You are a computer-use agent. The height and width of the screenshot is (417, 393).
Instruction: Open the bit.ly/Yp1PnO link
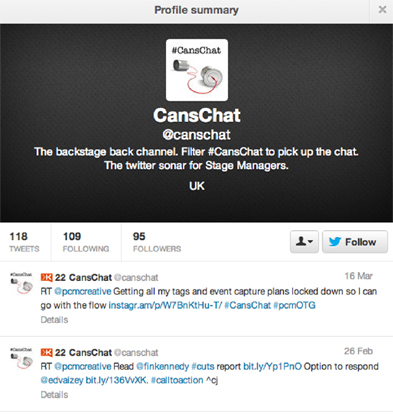(272, 366)
